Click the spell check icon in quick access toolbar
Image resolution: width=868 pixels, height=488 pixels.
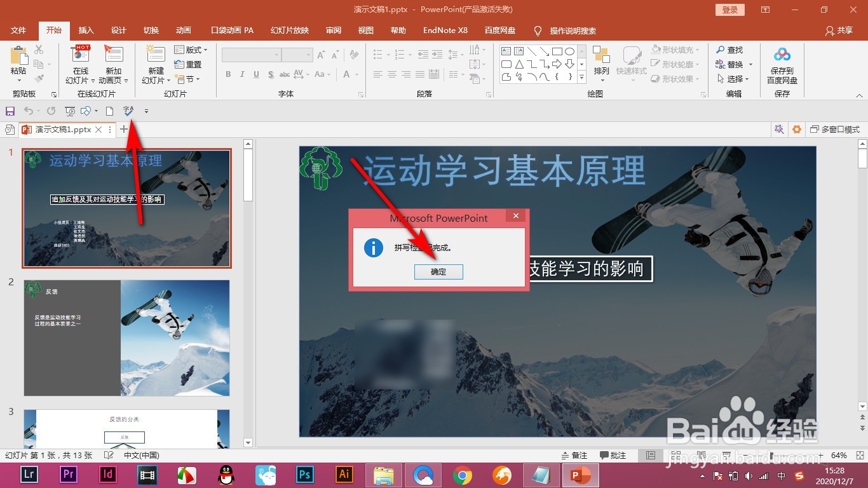[x=128, y=111]
